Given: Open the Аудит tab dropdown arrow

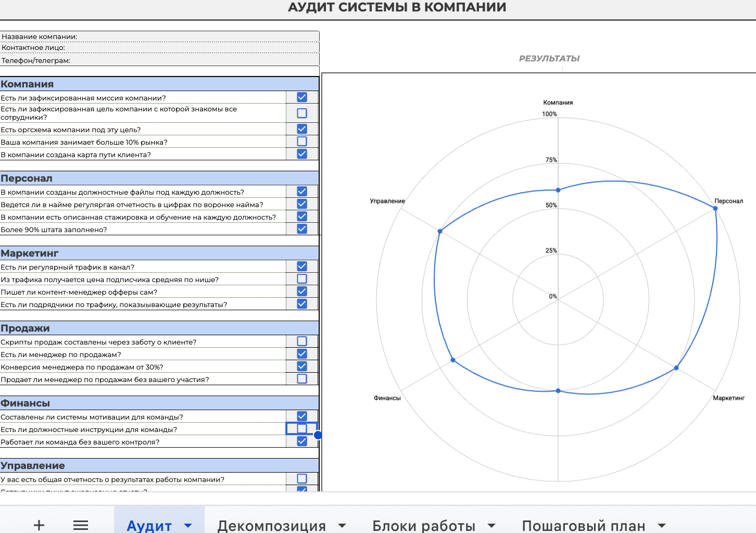Looking at the screenshot, I should tap(188, 526).
